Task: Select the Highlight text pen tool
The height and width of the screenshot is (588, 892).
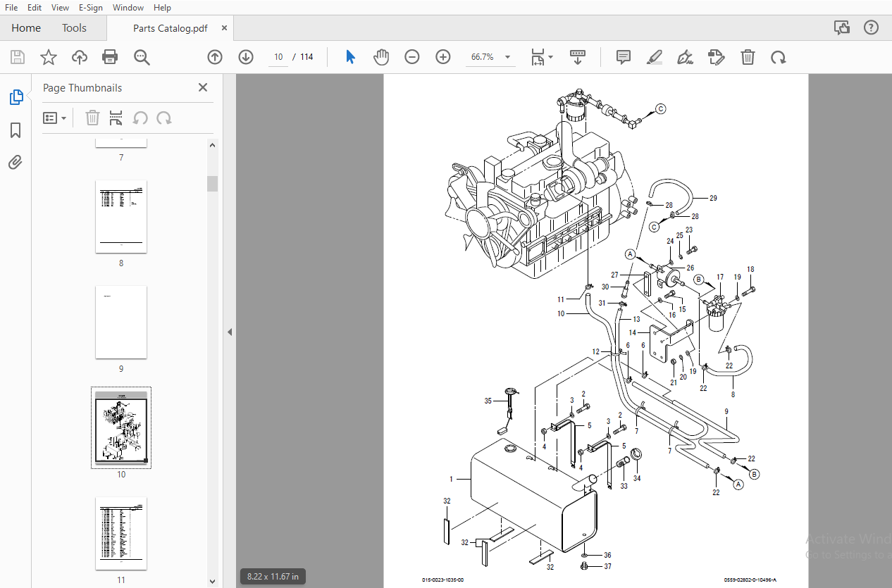Action: pyautogui.click(x=655, y=57)
